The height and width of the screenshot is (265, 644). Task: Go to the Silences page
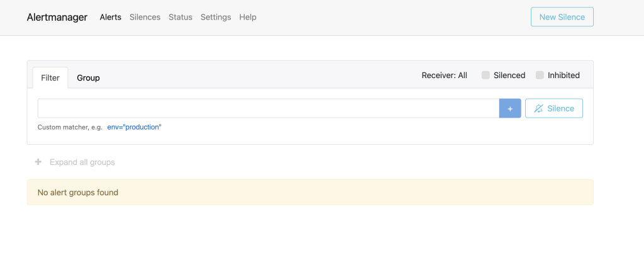(x=145, y=17)
